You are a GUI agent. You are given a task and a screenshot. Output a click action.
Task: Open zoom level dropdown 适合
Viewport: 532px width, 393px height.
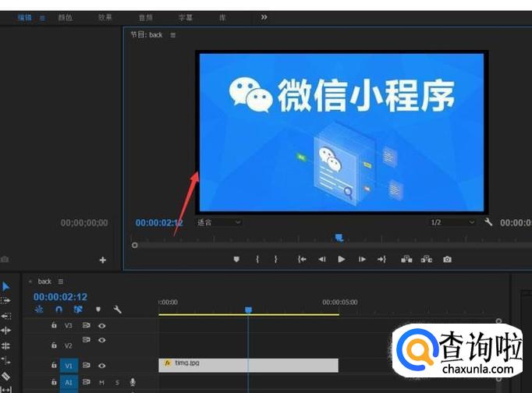pyautogui.click(x=219, y=222)
